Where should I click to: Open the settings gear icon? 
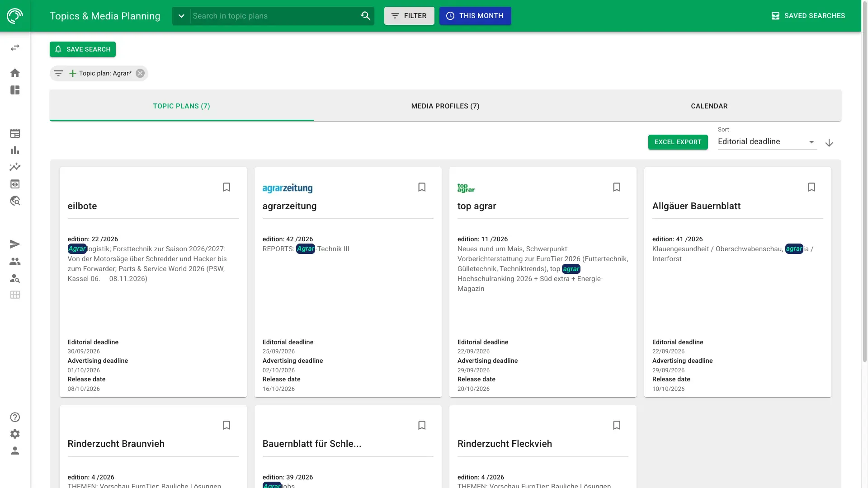15,434
